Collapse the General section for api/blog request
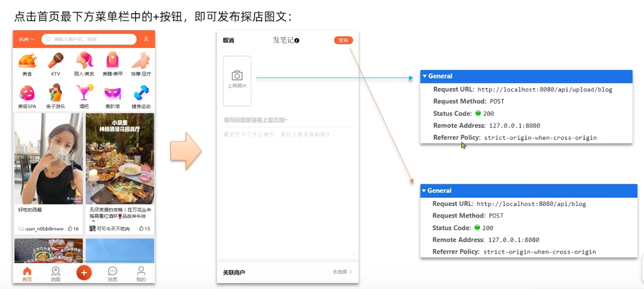 pos(424,191)
